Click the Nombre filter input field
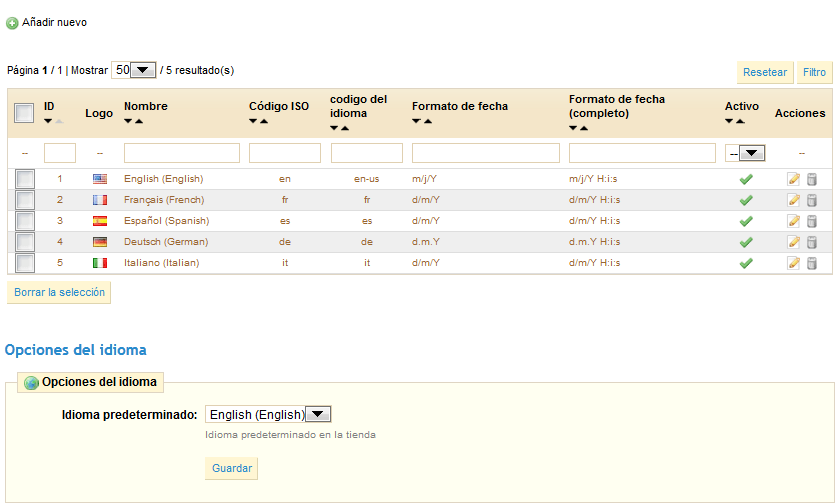This screenshot has width=838, height=504. tap(182, 153)
